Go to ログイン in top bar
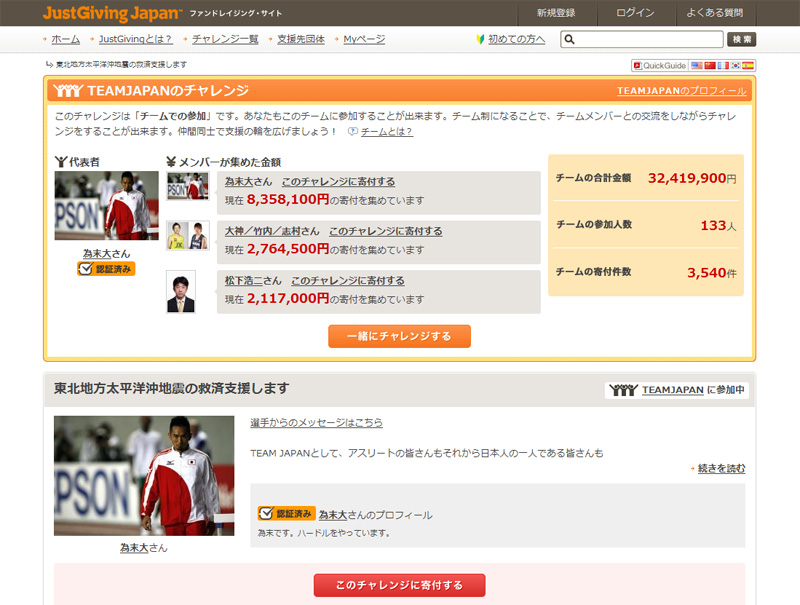800x605 pixels. point(635,13)
